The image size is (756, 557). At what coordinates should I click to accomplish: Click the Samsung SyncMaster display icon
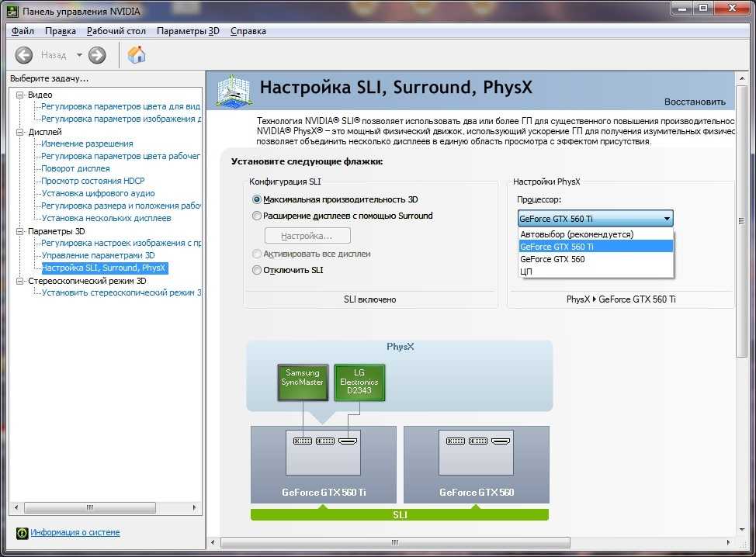pos(303,382)
